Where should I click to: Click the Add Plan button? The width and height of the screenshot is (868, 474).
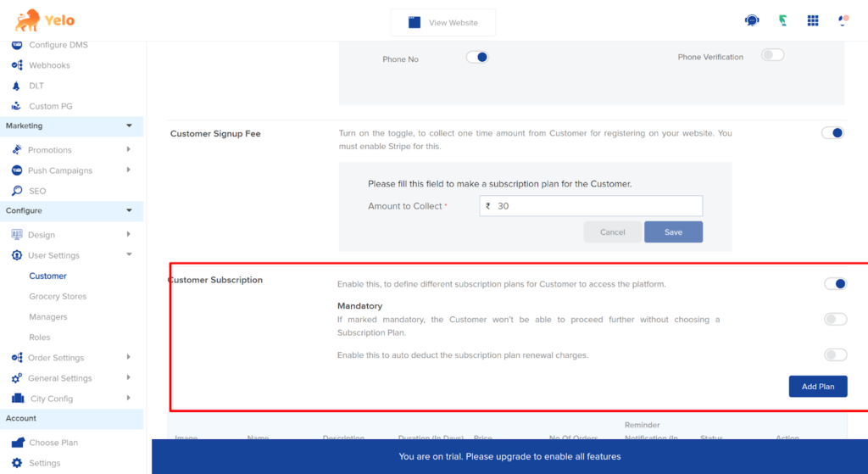click(818, 387)
